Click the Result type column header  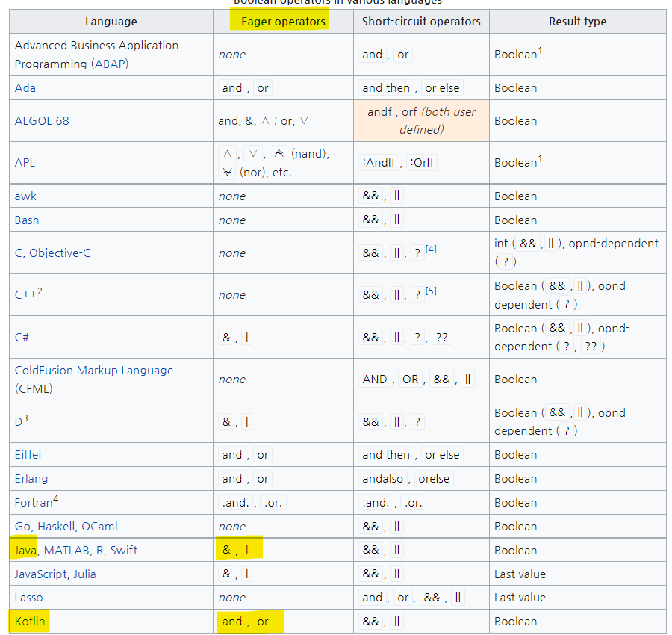(x=577, y=22)
